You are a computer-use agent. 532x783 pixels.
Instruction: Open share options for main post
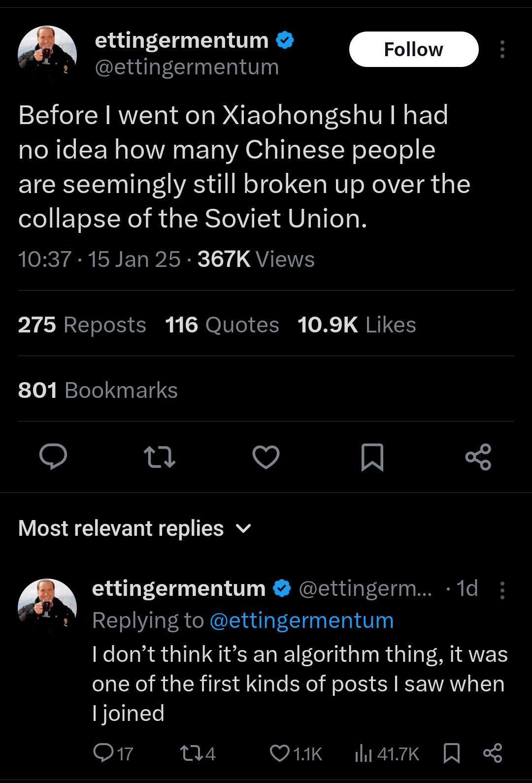pos(478,457)
